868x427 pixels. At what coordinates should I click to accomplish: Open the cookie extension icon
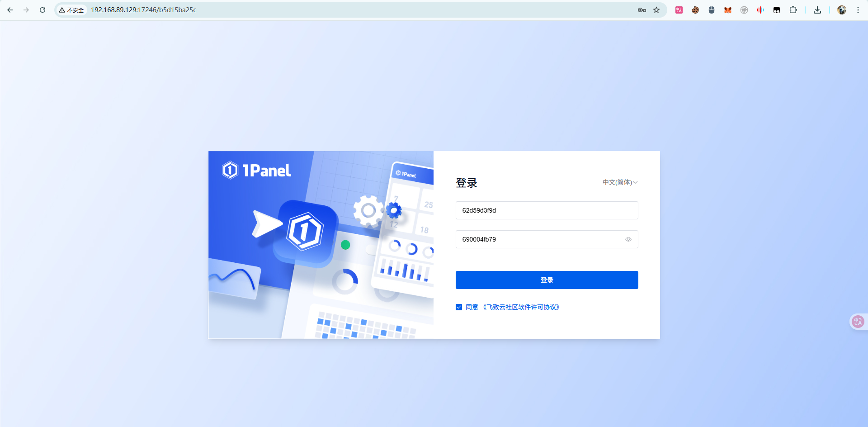695,10
